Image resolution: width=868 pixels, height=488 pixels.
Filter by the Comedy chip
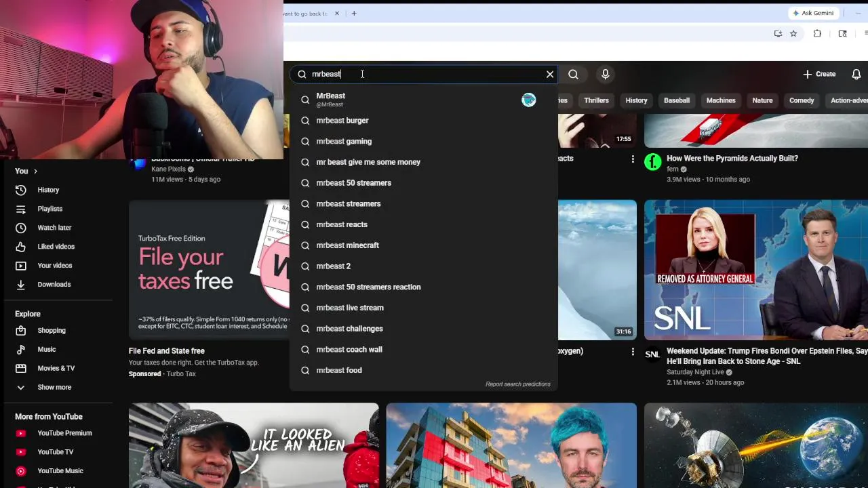point(802,100)
